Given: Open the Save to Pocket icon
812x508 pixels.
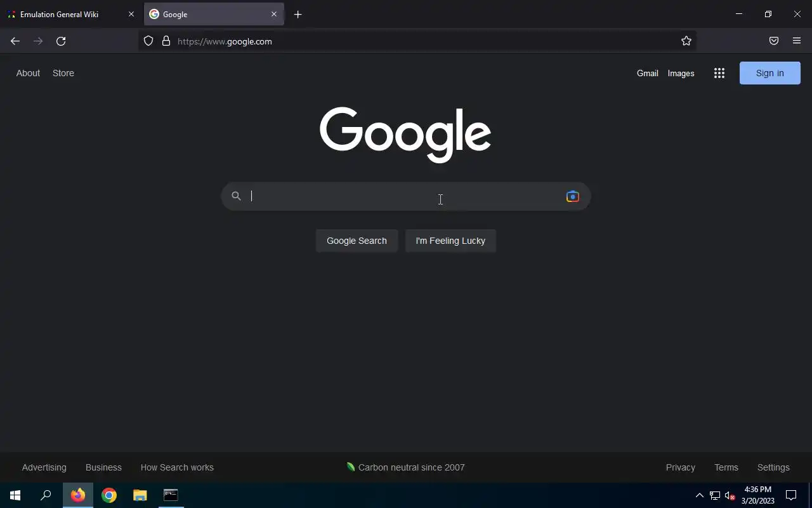Looking at the screenshot, I should tap(774, 41).
